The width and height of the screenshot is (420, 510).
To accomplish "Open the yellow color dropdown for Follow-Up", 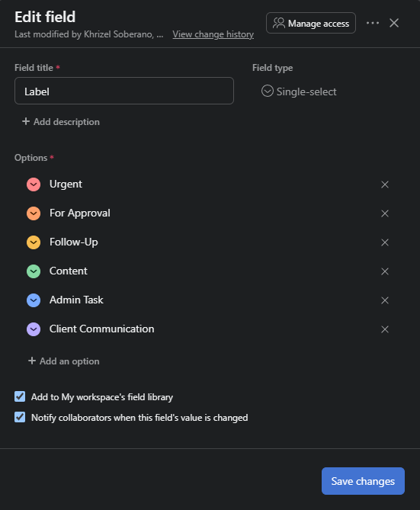I will [34, 242].
